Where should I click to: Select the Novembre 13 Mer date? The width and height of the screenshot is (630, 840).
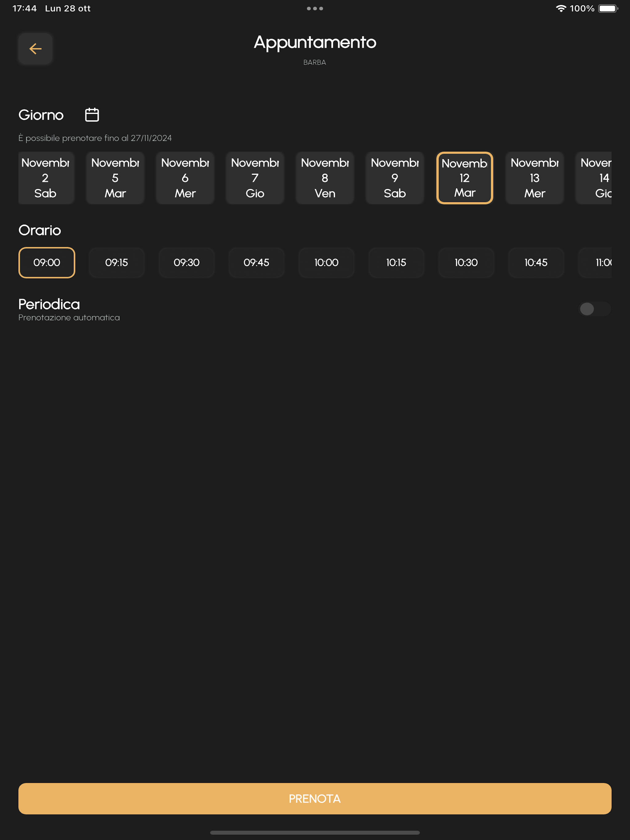pyautogui.click(x=535, y=178)
